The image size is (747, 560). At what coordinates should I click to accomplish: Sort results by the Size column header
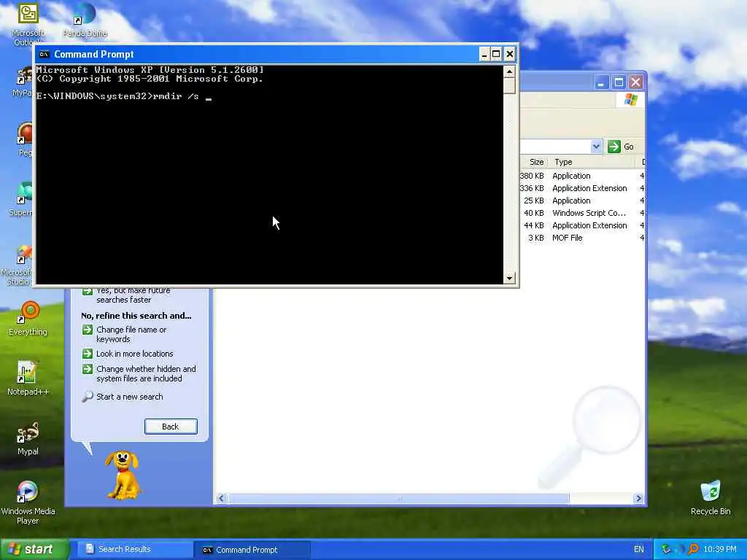(x=533, y=162)
